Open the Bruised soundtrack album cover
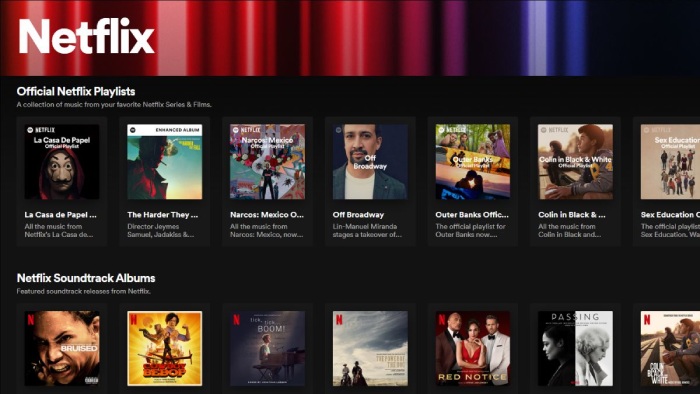 pos(62,348)
